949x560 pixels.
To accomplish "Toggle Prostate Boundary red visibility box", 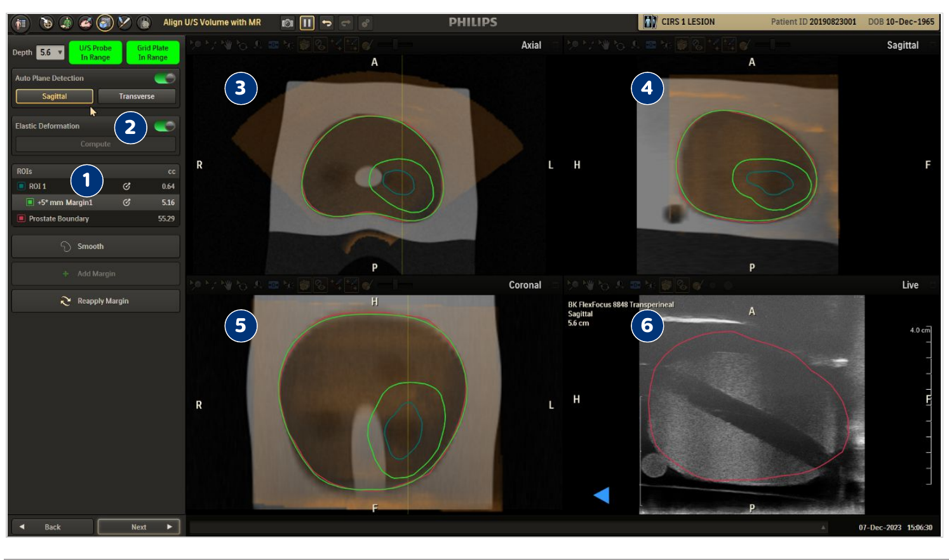I will pyautogui.click(x=21, y=218).
